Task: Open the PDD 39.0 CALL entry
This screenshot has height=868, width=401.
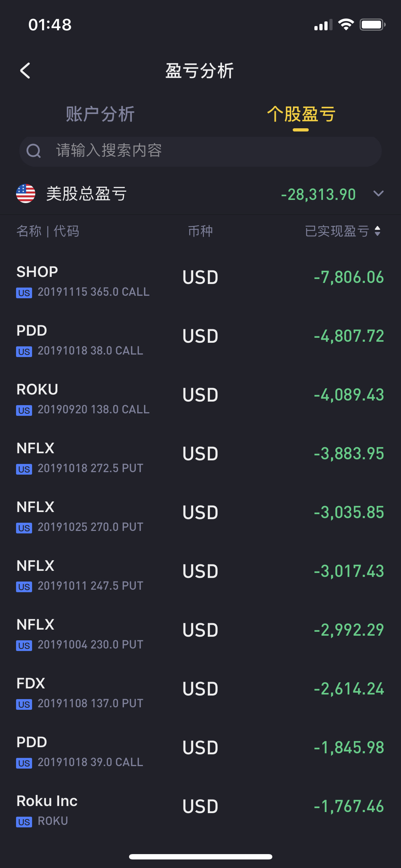Action: (x=200, y=751)
